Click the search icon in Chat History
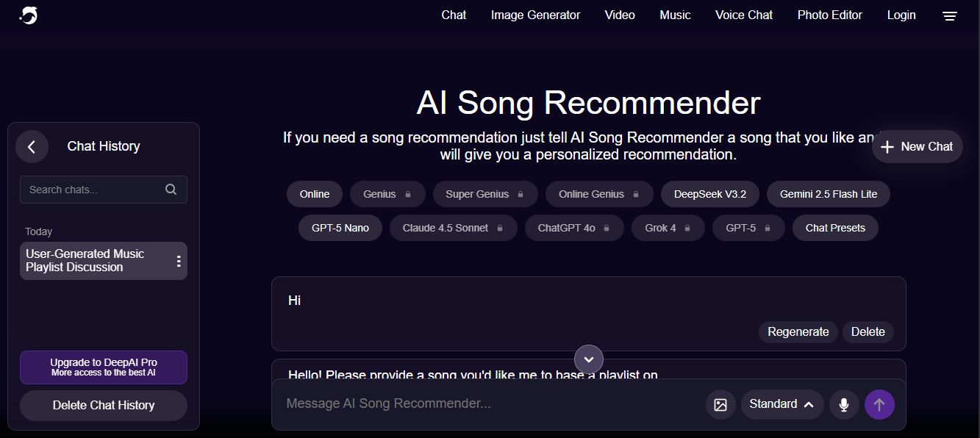 [x=171, y=189]
